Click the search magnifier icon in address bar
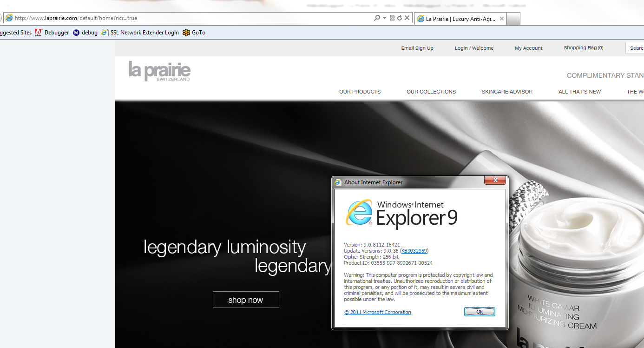This screenshot has height=348, width=644. [377, 18]
